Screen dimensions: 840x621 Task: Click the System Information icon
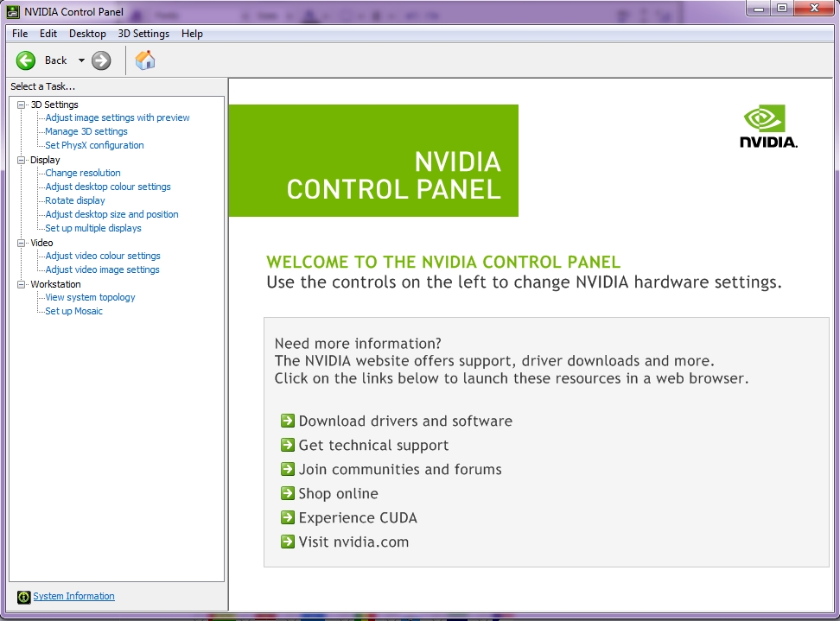point(23,597)
